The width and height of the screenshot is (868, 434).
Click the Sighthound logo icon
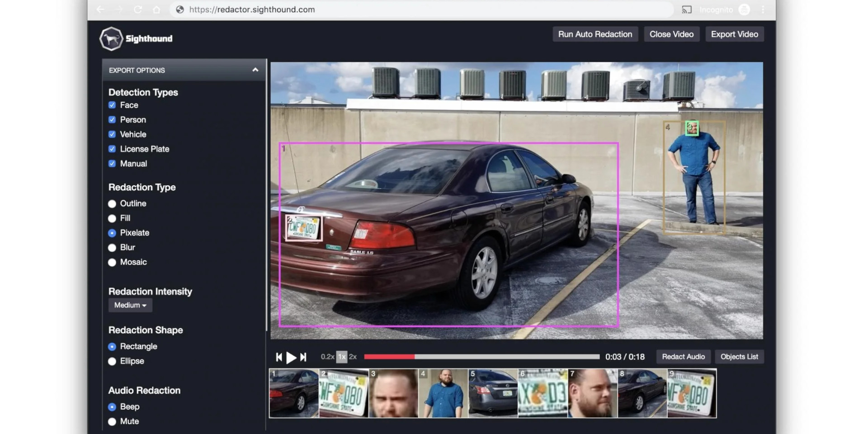point(111,39)
